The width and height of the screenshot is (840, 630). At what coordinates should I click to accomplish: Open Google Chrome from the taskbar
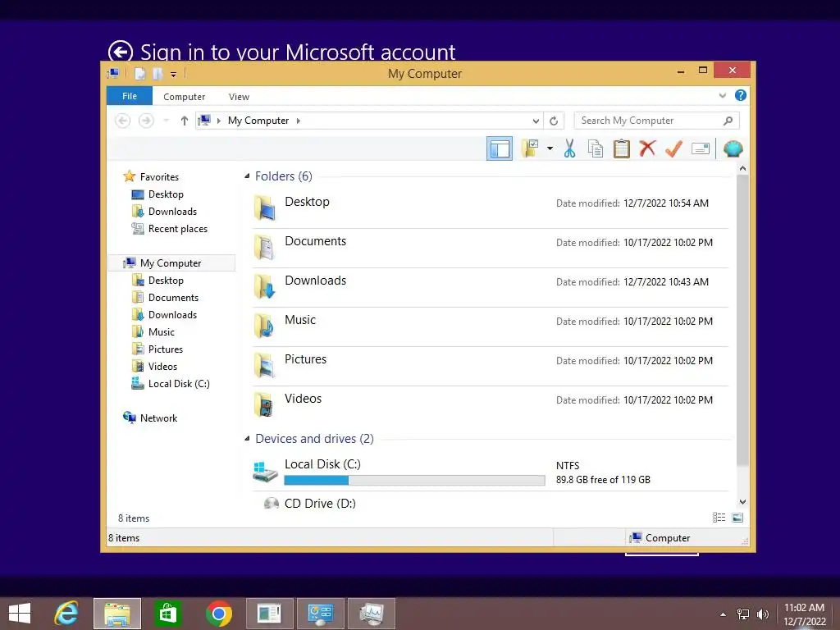pyautogui.click(x=218, y=614)
